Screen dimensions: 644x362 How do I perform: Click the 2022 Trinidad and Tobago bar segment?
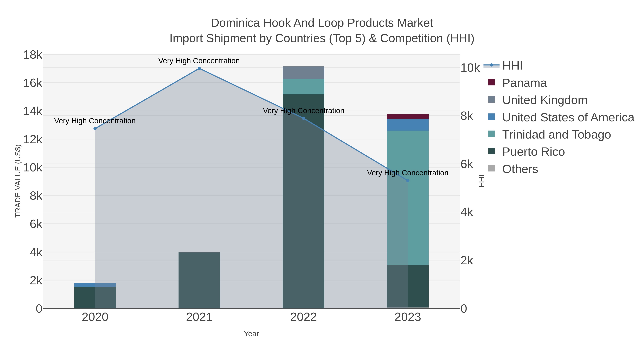[304, 87]
